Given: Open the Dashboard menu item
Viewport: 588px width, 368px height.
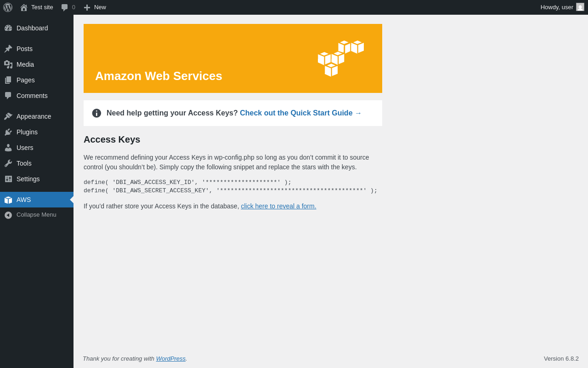Looking at the screenshot, I should [x=37, y=28].
